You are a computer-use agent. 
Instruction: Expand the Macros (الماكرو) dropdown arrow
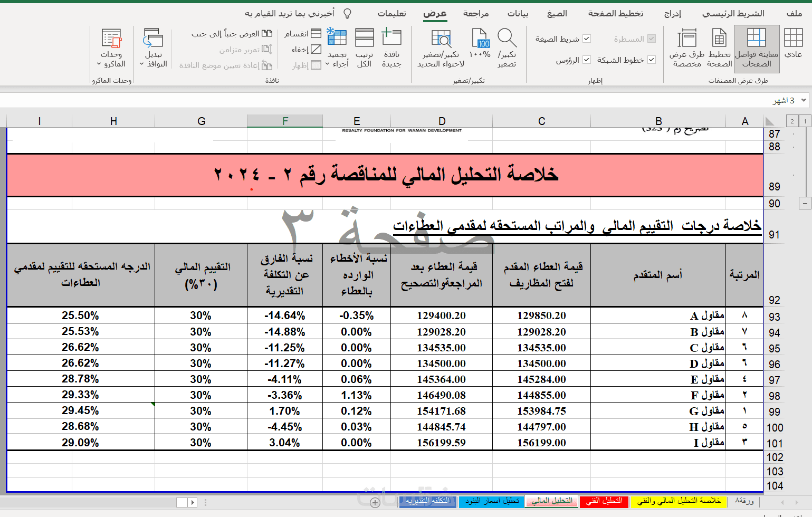coord(99,64)
